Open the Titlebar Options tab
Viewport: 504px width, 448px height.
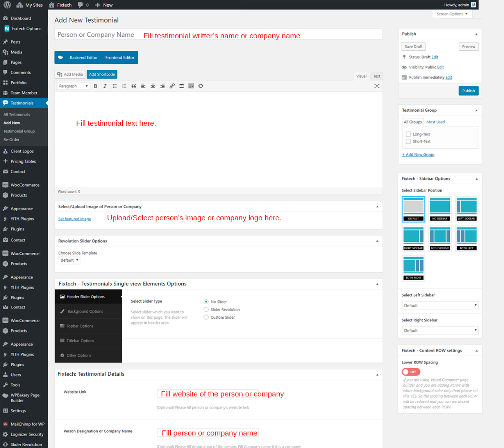(88, 341)
